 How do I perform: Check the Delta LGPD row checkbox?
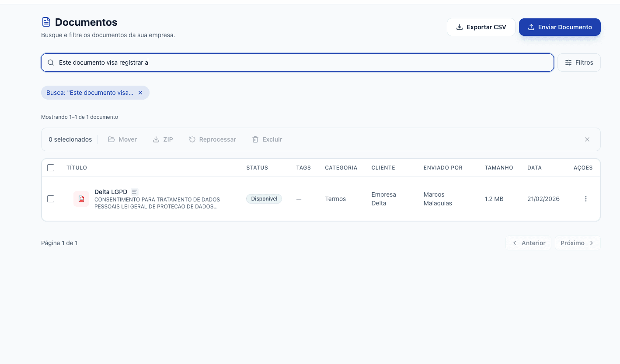click(x=50, y=198)
